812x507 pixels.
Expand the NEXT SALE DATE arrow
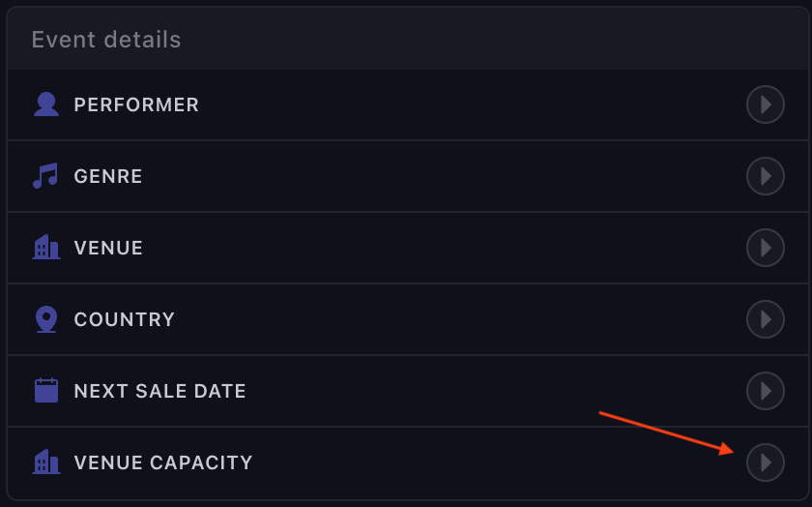(766, 391)
